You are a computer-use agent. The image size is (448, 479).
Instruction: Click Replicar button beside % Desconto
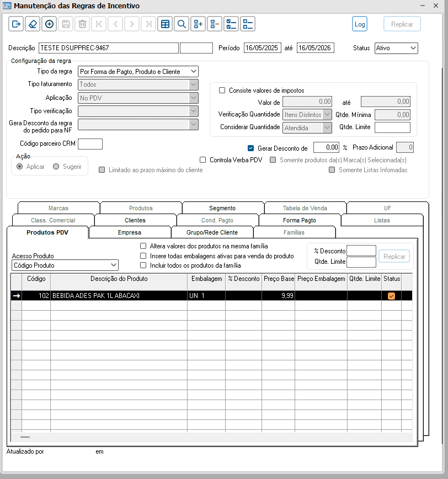point(394,256)
